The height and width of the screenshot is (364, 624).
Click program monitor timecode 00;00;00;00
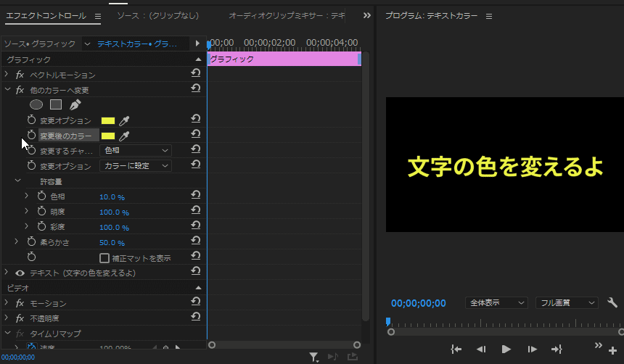[418, 303]
